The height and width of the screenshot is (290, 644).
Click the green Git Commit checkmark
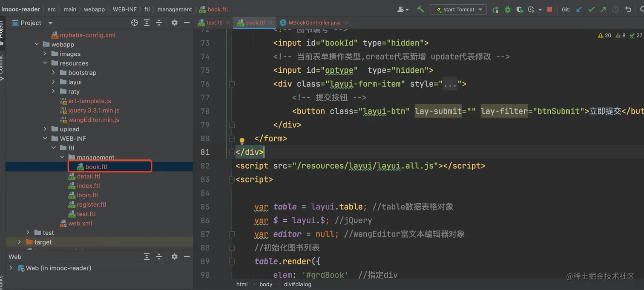click(591, 9)
